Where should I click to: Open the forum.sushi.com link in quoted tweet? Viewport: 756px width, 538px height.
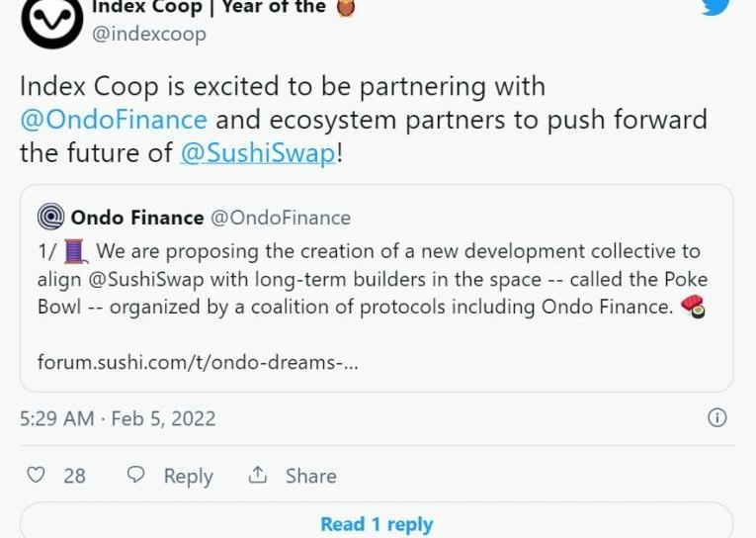pos(198,362)
